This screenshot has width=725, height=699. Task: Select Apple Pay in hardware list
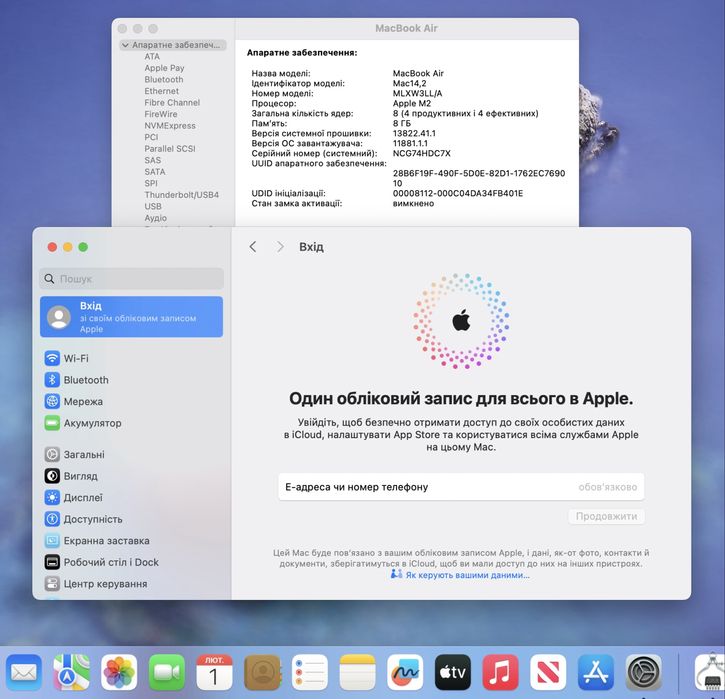[164, 68]
